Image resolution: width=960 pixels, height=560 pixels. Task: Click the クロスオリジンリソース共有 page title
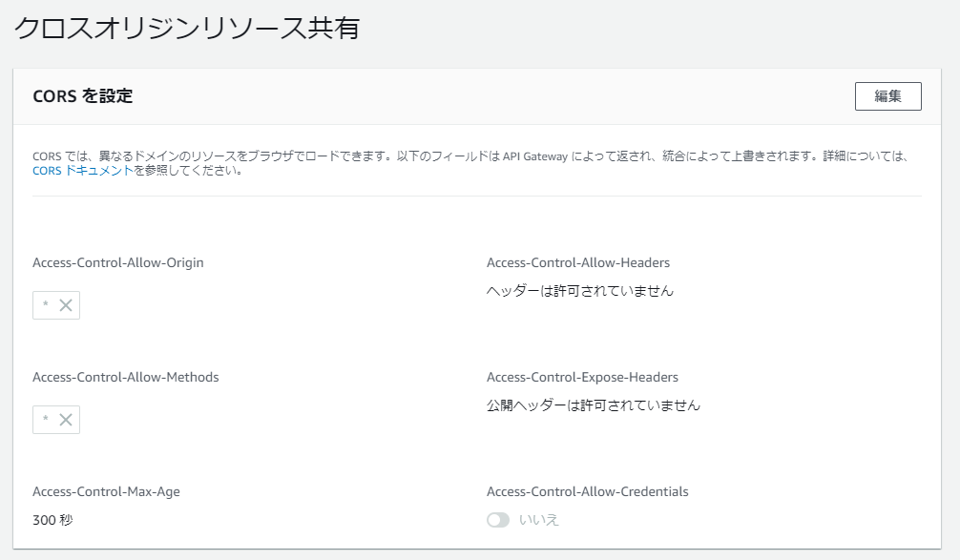point(187,29)
